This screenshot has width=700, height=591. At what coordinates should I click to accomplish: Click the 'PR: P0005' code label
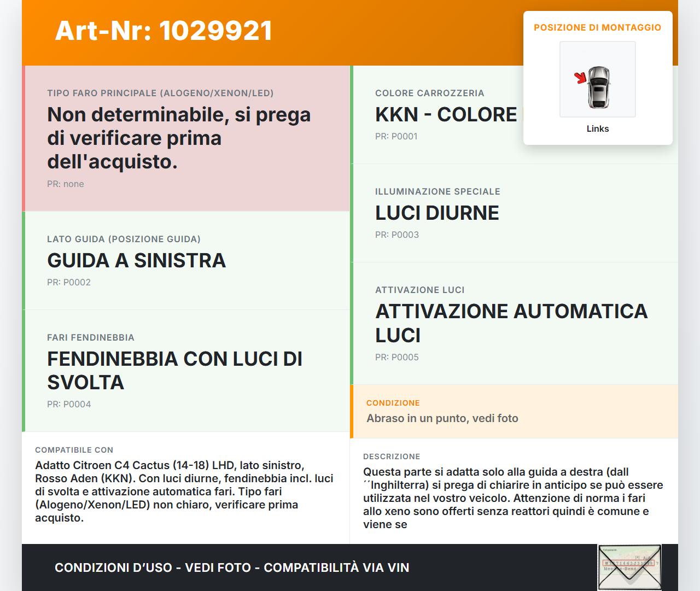click(x=396, y=357)
